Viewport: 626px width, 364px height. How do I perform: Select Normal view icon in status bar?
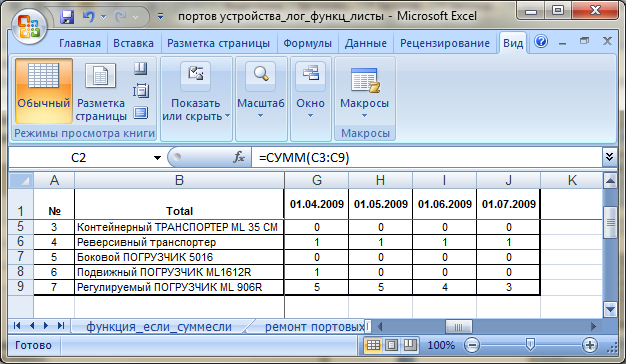click(x=373, y=345)
